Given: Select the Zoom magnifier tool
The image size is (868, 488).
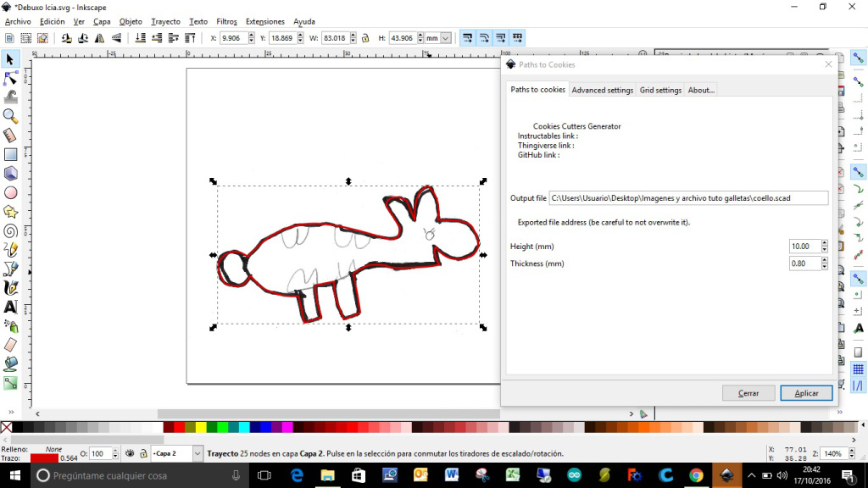Looking at the screenshot, I should tap(10, 116).
